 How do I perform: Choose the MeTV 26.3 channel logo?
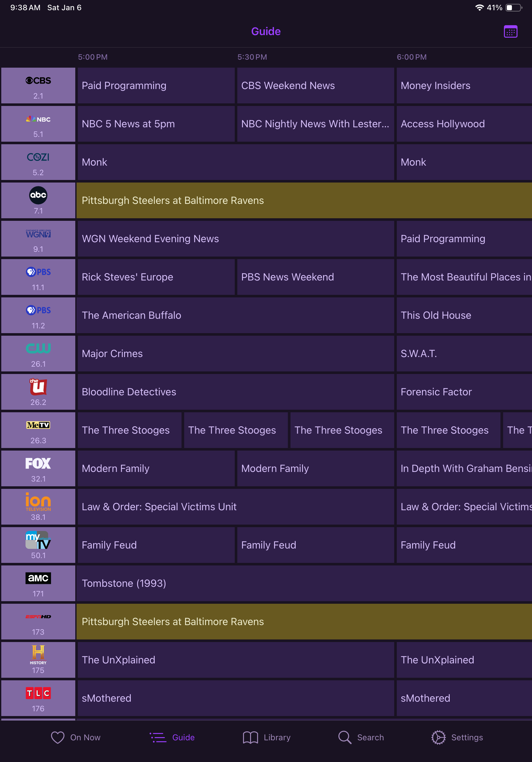pos(38,430)
